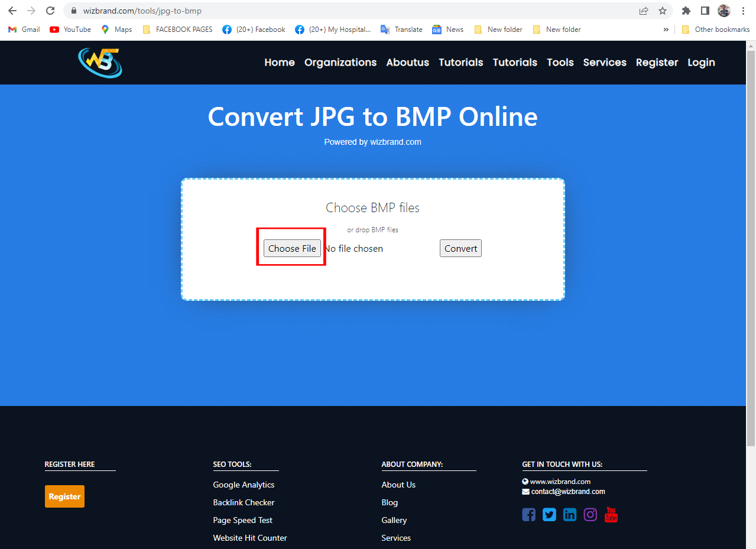Click the globe icon next to www.wizbrand.com

pos(525,481)
